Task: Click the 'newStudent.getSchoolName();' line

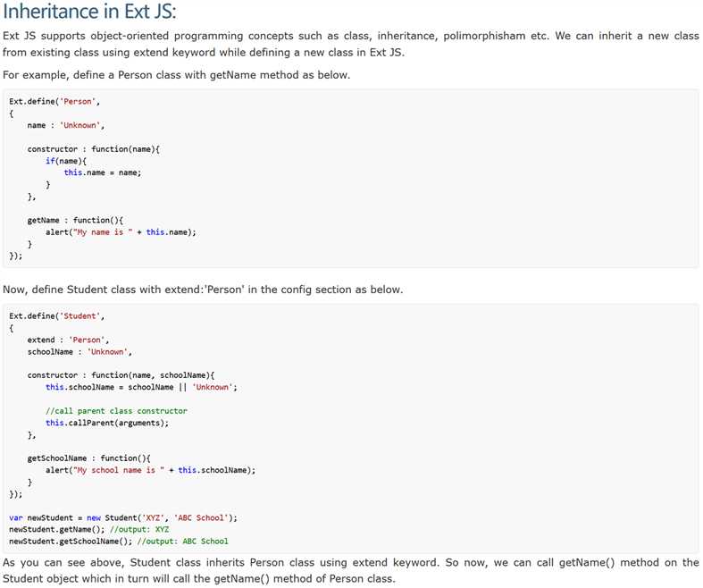Action: (119, 542)
